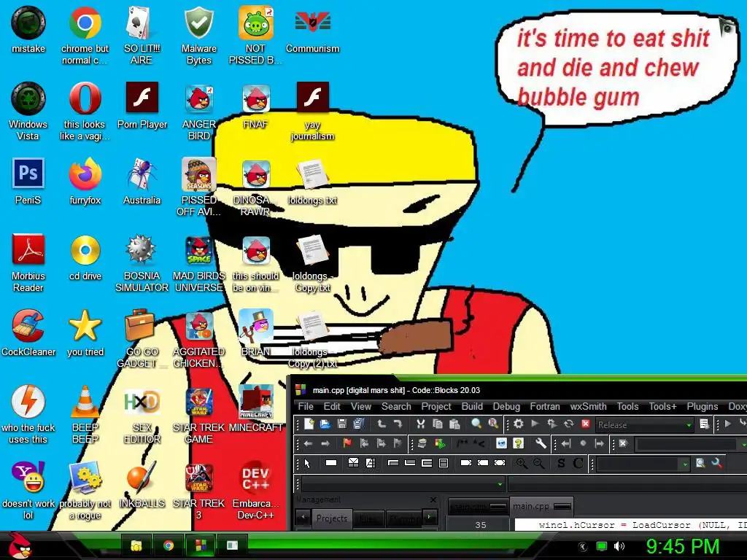Abort build using the red X icon
This screenshot has height=560, width=747.
[x=586, y=424]
